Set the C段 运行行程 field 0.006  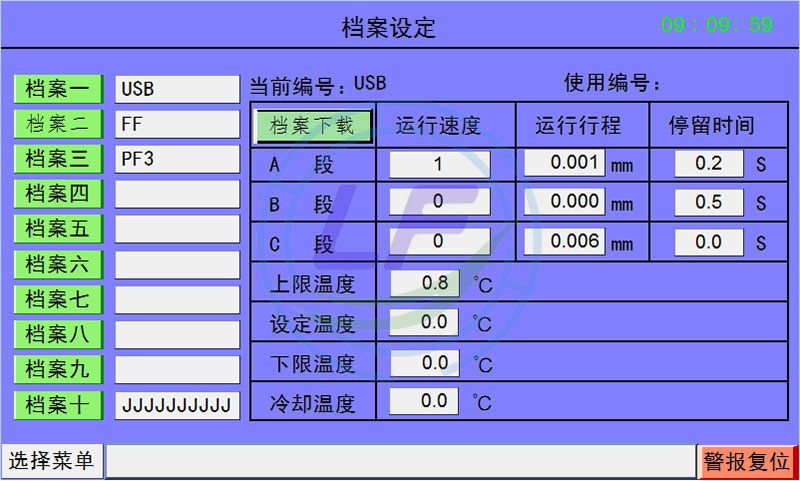pyautogui.click(x=564, y=241)
